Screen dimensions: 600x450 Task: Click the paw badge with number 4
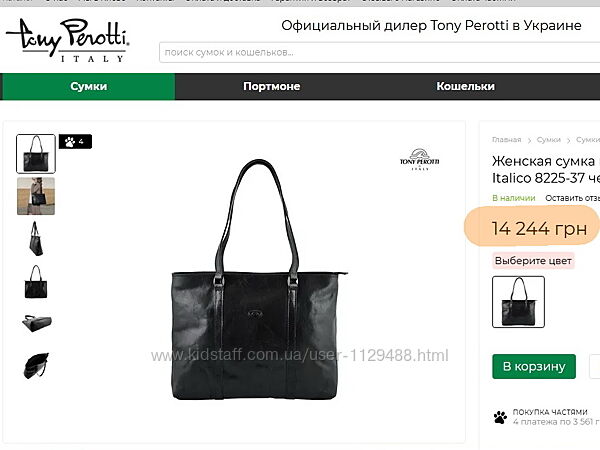tap(75, 142)
